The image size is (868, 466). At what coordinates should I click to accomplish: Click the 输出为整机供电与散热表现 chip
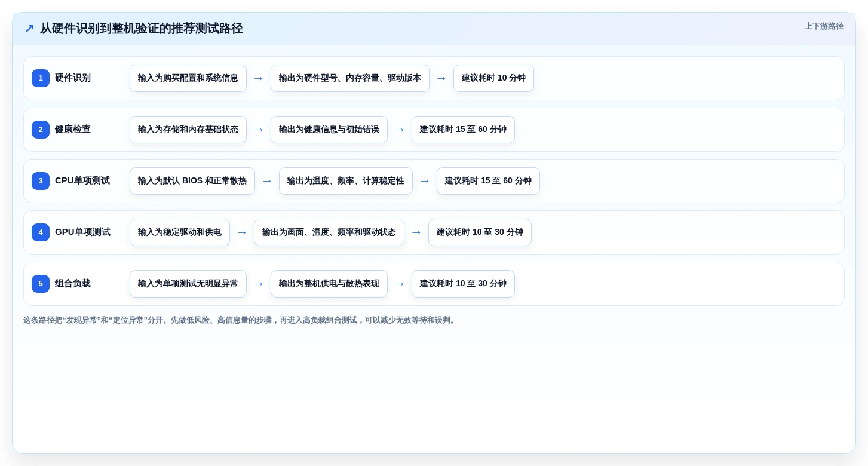pos(329,284)
